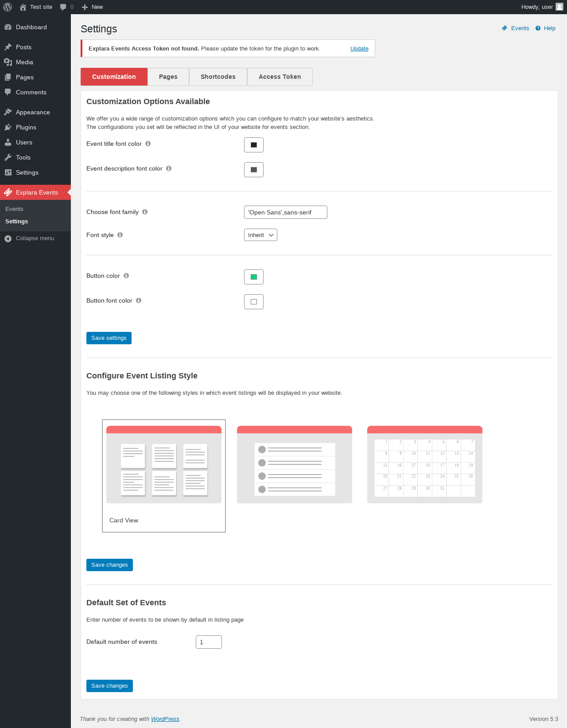Click the Test site name in admin bar
This screenshot has height=728, width=567.
[41, 7]
